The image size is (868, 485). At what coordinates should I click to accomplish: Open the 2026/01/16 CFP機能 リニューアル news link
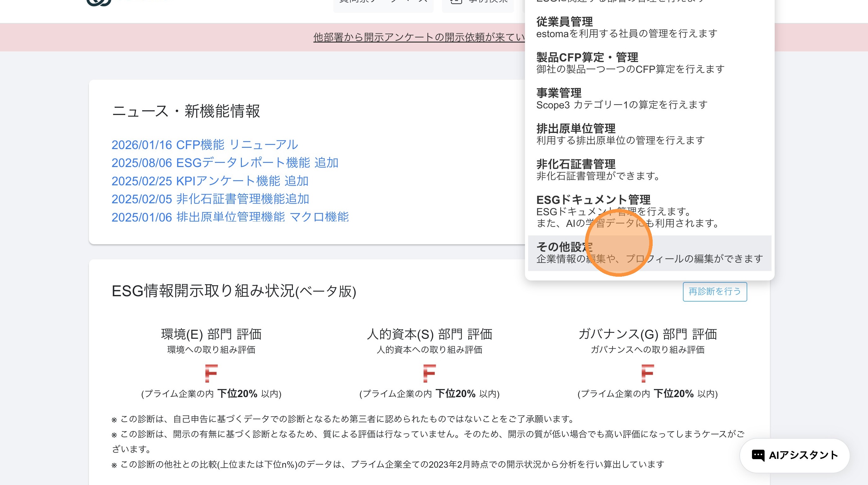point(205,145)
